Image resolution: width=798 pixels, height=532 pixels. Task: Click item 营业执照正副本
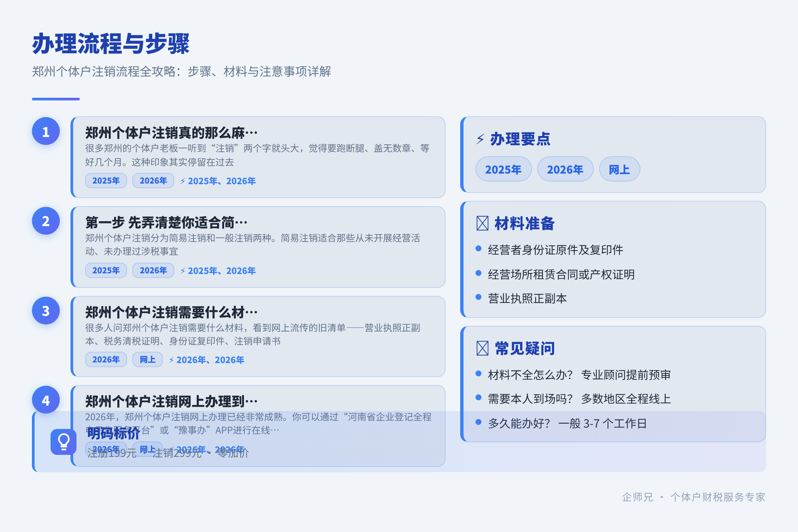(x=527, y=298)
